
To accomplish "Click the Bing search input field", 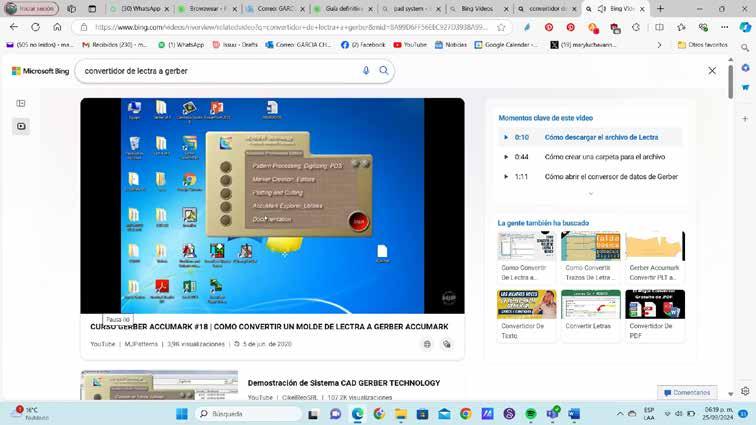I will [x=219, y=71].
